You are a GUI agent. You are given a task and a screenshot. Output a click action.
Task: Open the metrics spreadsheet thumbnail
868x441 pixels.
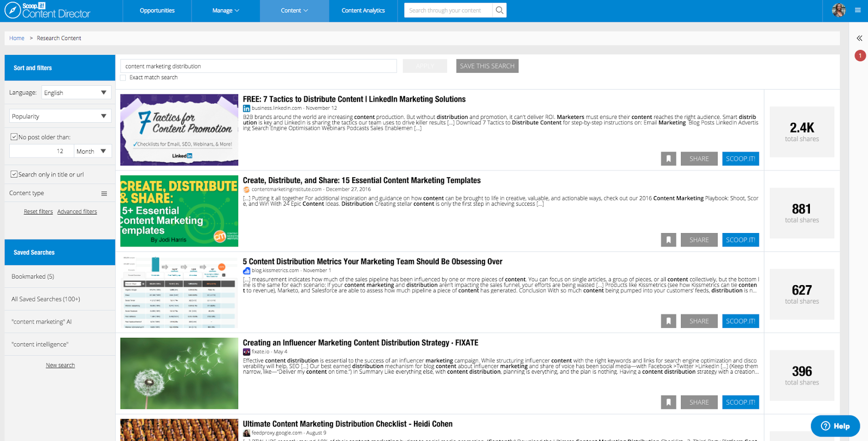179,292
